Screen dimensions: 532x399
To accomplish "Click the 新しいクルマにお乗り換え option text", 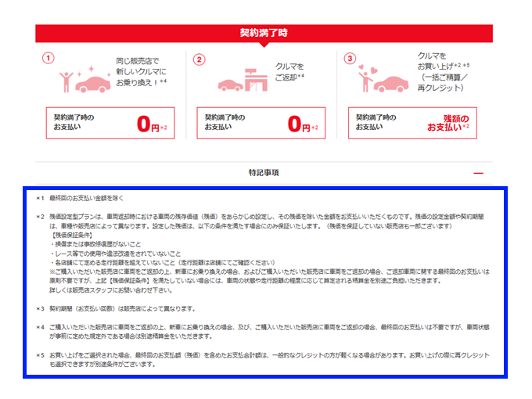I will [141, 70].
